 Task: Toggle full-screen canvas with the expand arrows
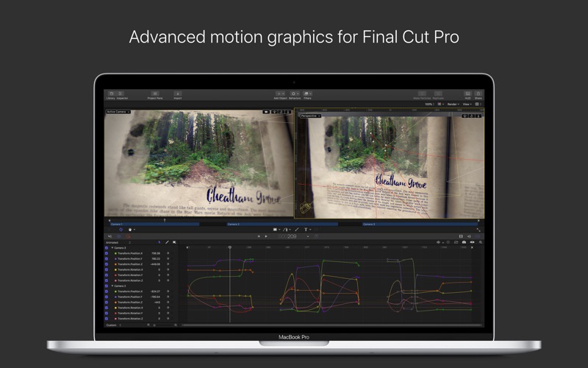[x=478, y=230]
